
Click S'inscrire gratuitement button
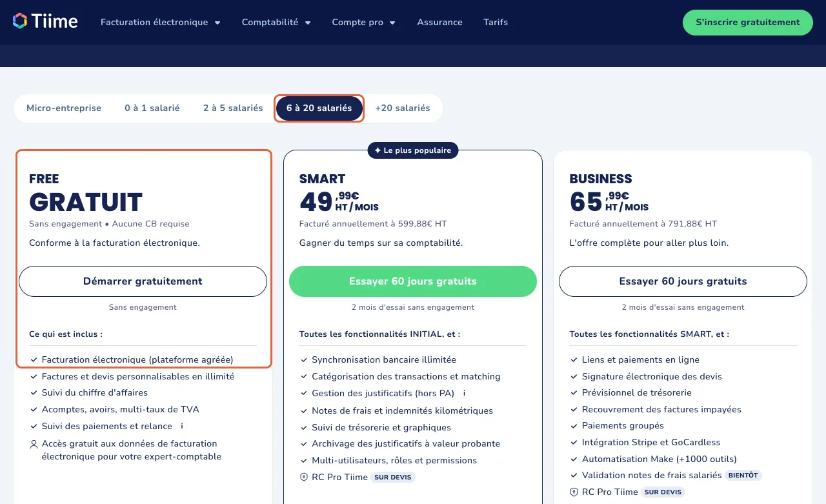tap(748, 23)
